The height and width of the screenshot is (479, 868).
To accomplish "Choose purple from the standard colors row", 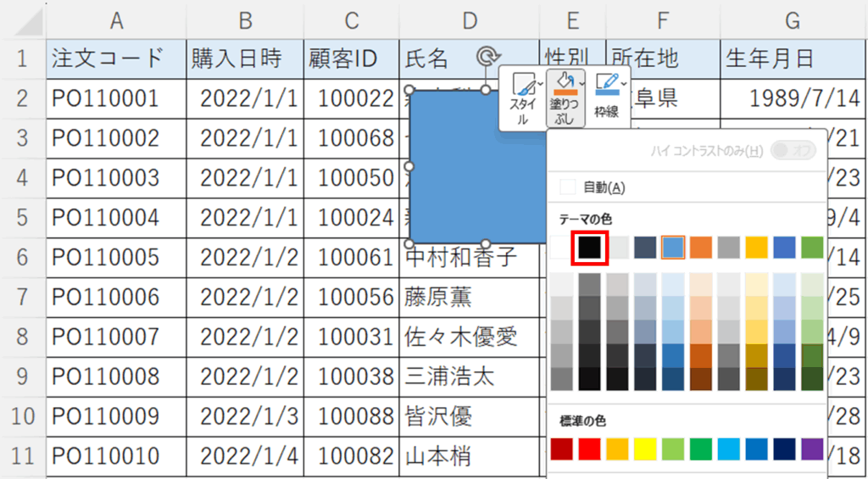I will tap(811, 448).
